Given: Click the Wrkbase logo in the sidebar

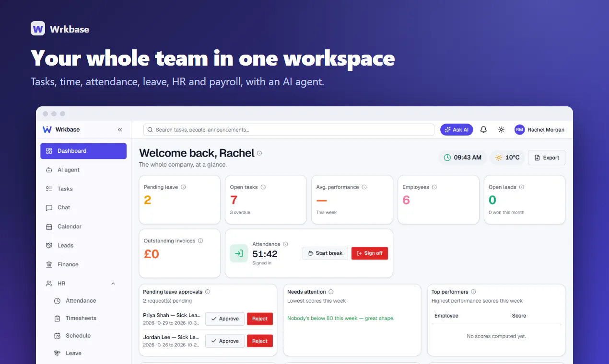Looking at the screenshot, I should coord(61,130).
